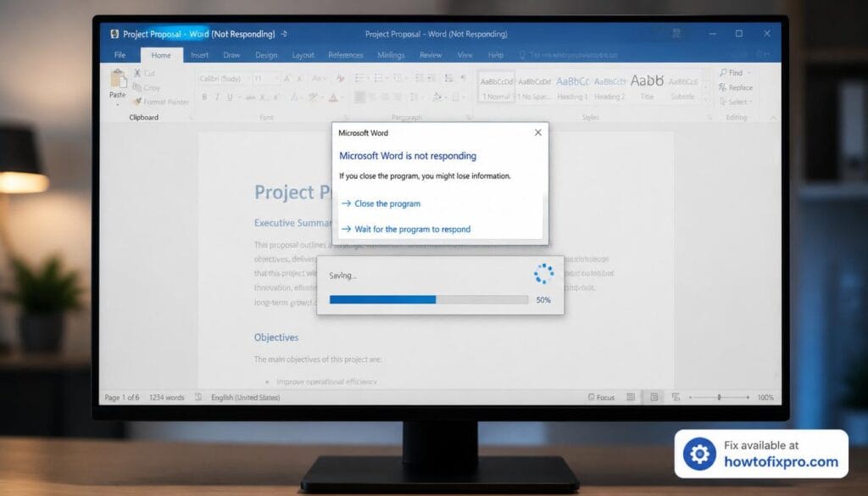Click Page 1 of 6 in status bar
This screenshot has width=868, height=496.
tap(122, 398)
